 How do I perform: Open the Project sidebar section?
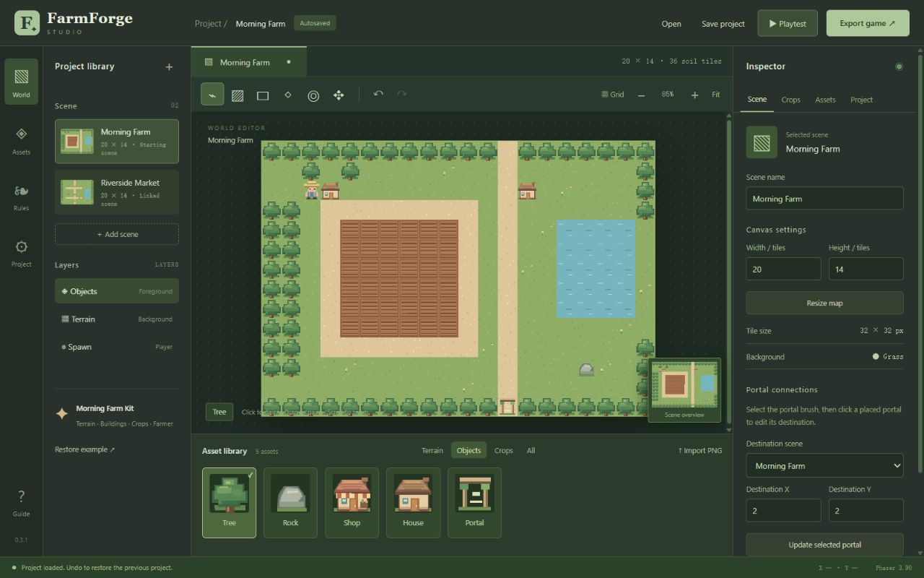(22, 252)
